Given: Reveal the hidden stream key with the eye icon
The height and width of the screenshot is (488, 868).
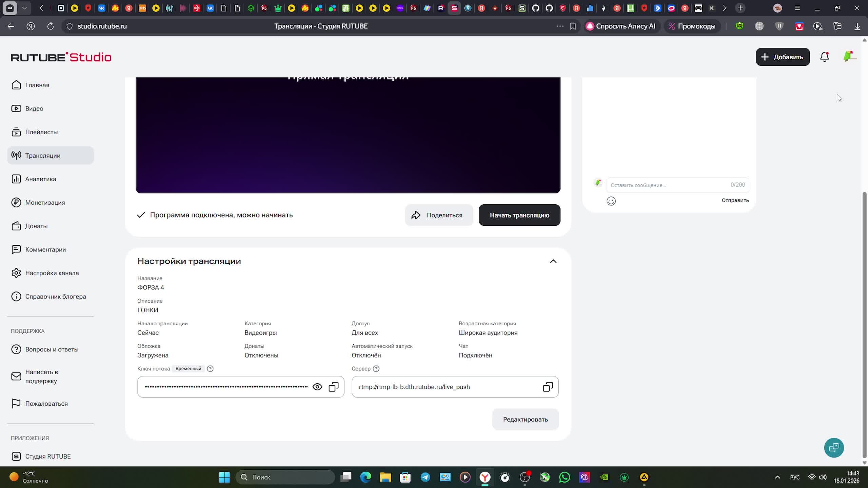Looking at the screenshot, I should tap(317, 387).
